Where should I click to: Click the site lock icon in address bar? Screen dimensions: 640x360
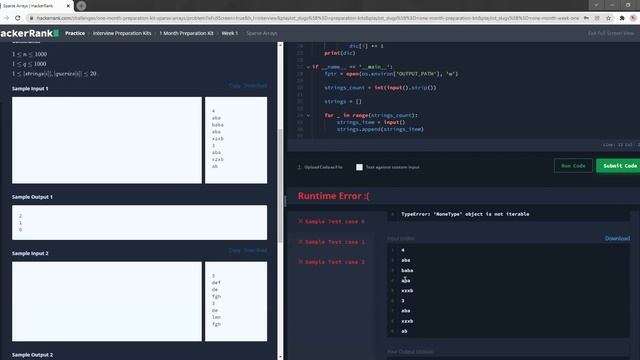(x=31, y=18)
